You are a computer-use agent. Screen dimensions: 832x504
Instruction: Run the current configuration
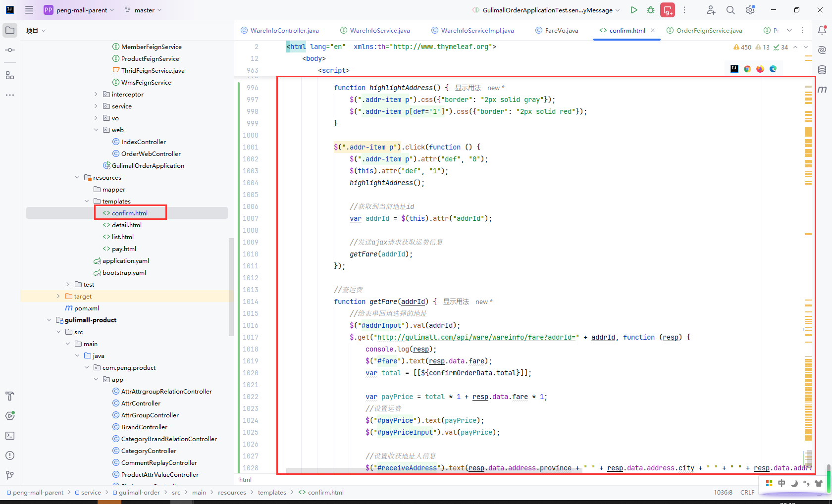pos(634,10)
